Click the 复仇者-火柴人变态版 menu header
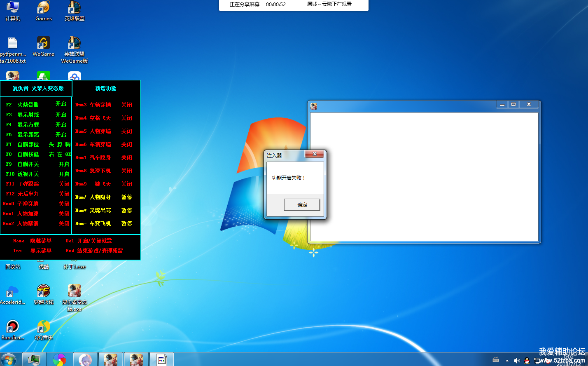Viewport: 588px width, 366px height. [x=38, y=88]
